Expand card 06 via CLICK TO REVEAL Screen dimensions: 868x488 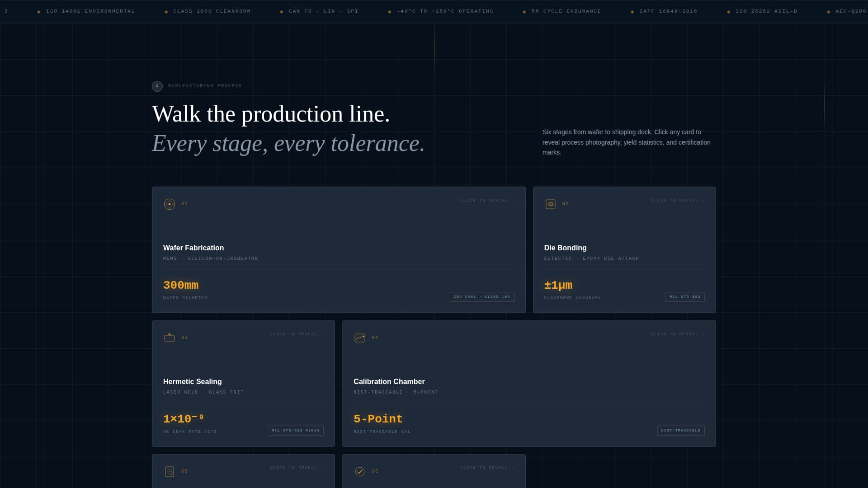(x=486, y=468)
